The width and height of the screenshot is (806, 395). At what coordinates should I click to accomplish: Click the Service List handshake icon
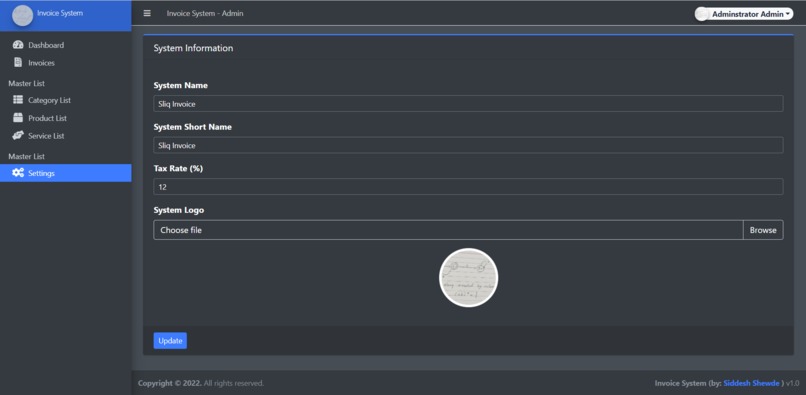[18, 136]
